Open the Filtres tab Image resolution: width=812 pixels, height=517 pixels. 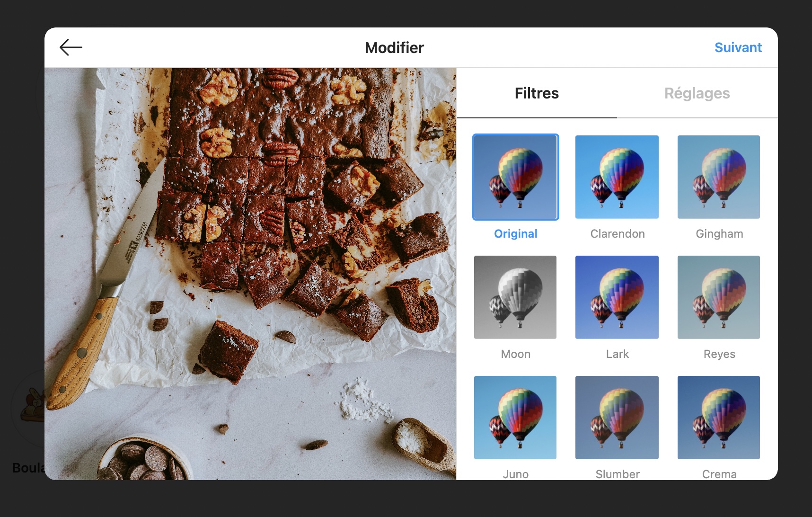537,93
